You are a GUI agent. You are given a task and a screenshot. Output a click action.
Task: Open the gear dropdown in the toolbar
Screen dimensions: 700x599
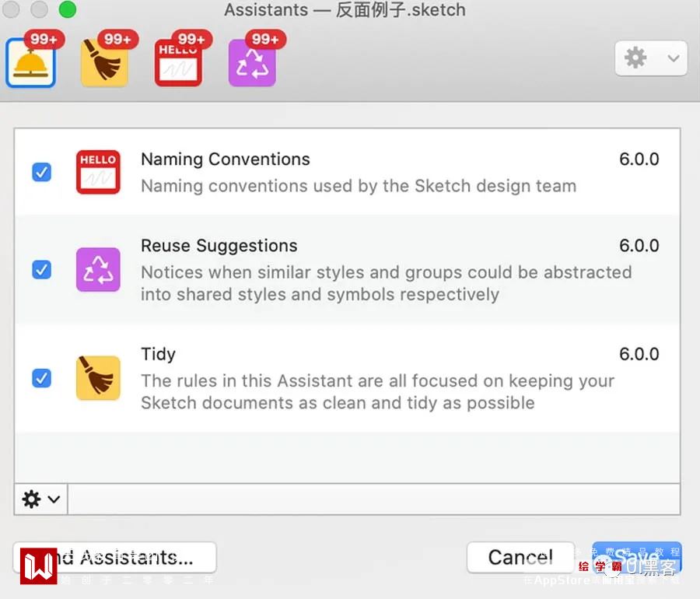click(x=651, y=58)
